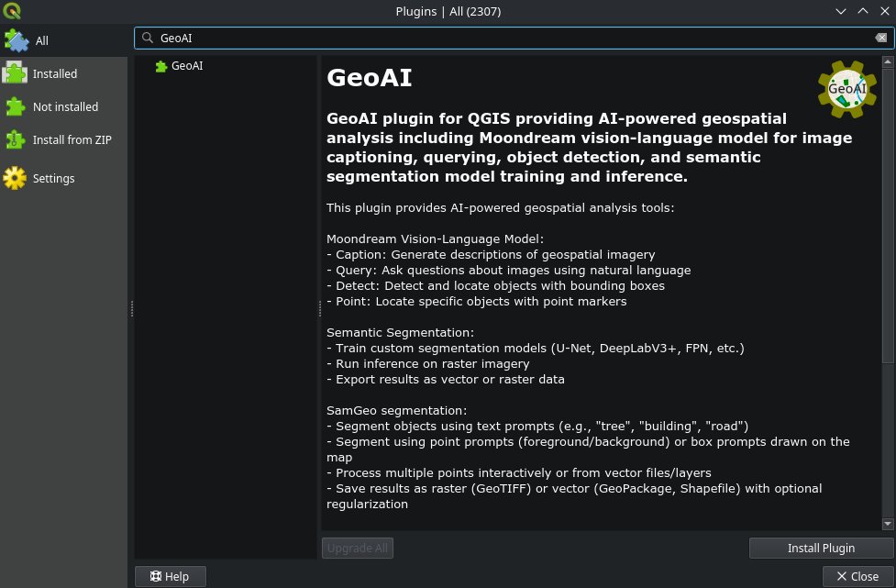Screen dimensions: 896x588
Task: Click the search field containing GeoAI
Action: point(504,38)
